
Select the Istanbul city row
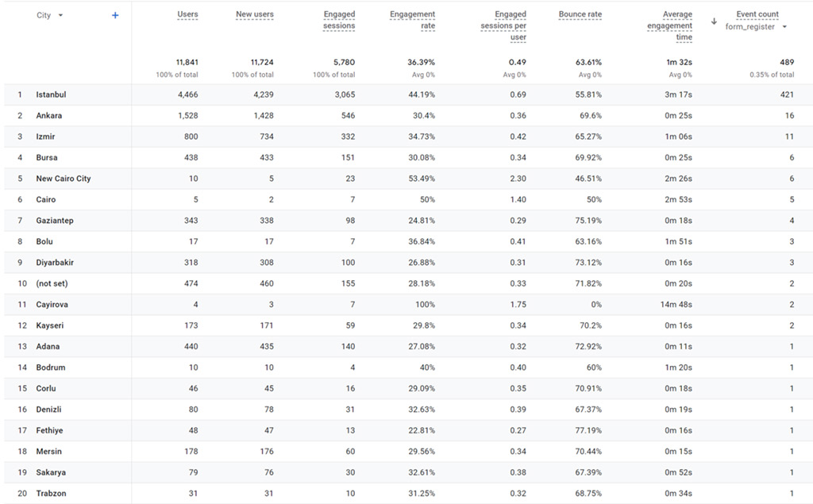pyautogui.click(x=51, y=94)
